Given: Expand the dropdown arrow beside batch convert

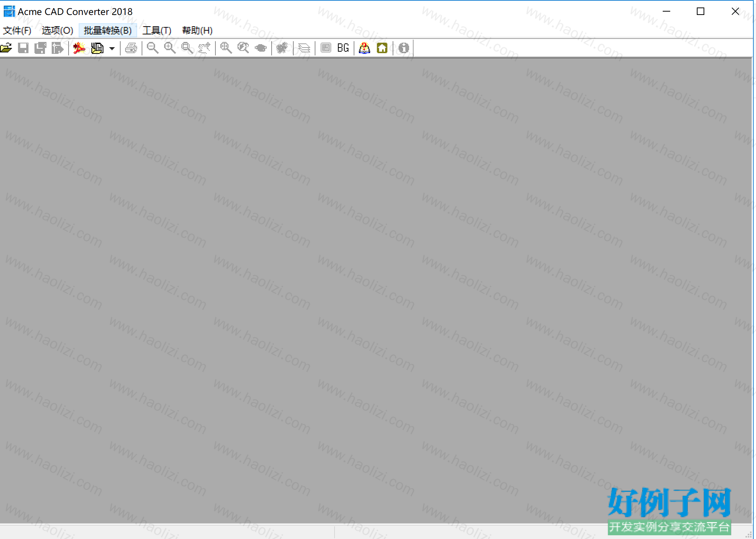Looking at the screenshot, I should 112,48.
